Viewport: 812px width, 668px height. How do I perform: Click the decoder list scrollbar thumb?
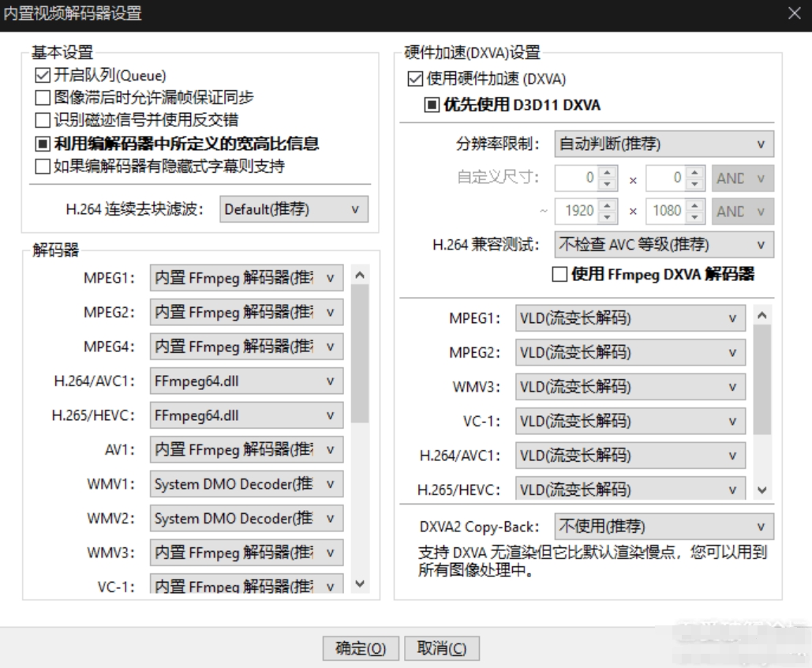[x=360, y=354]
